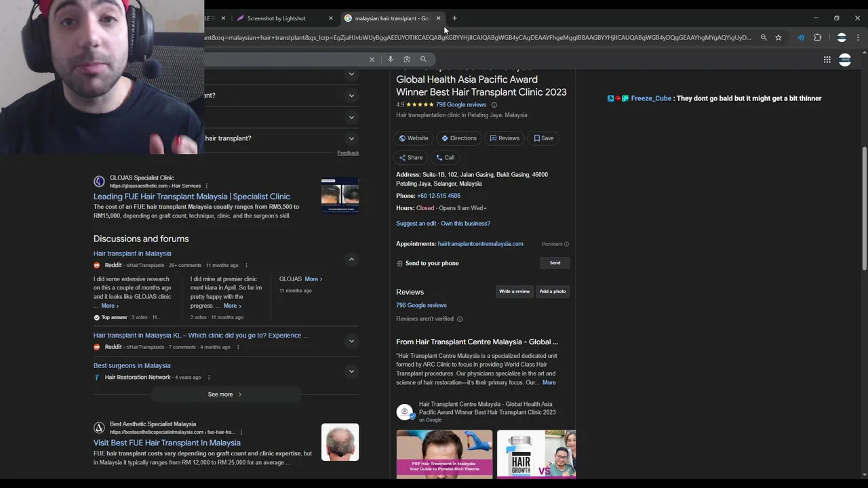Submit search with the magnifier icon

(x=423, y=60)
